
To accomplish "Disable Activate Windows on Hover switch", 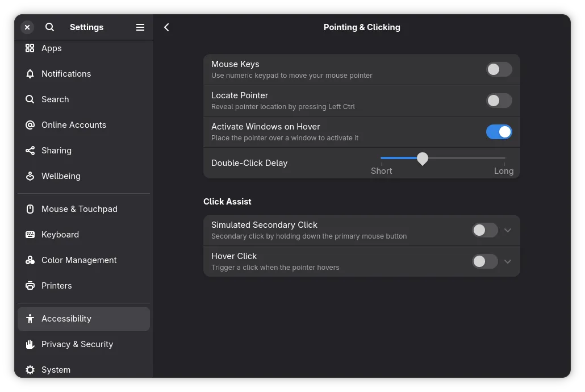I will coord(499,132).
